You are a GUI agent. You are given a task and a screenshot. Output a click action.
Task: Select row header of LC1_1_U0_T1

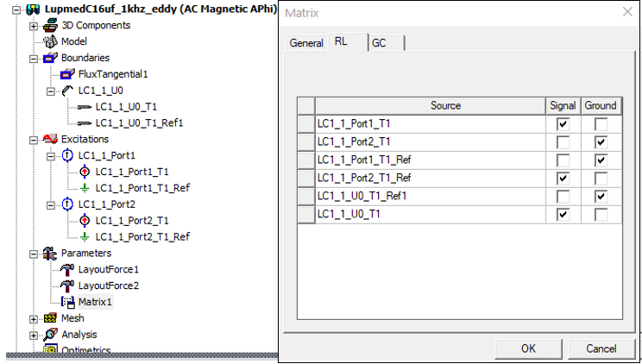click(x=306, y=215)
